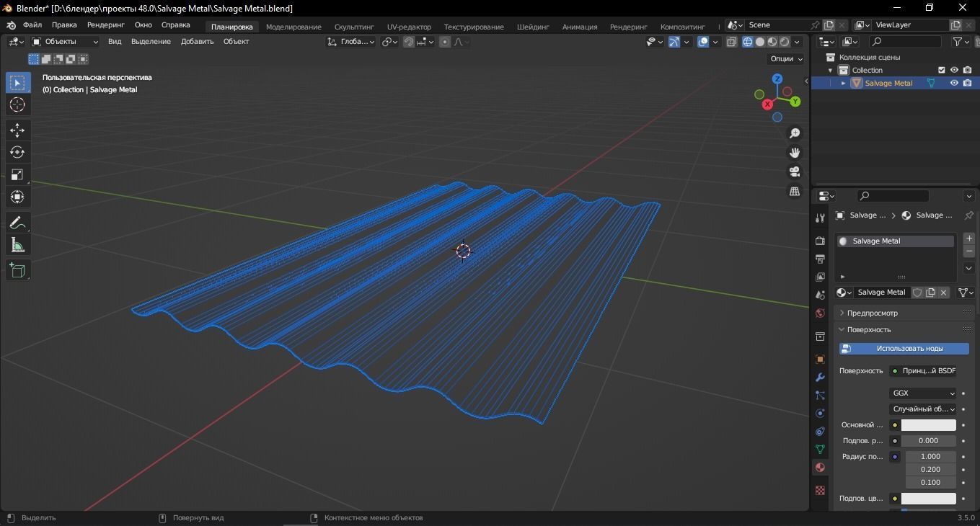Open the Object properties tab
Screen dimensions: 980x526
click(x=820, y=359)
